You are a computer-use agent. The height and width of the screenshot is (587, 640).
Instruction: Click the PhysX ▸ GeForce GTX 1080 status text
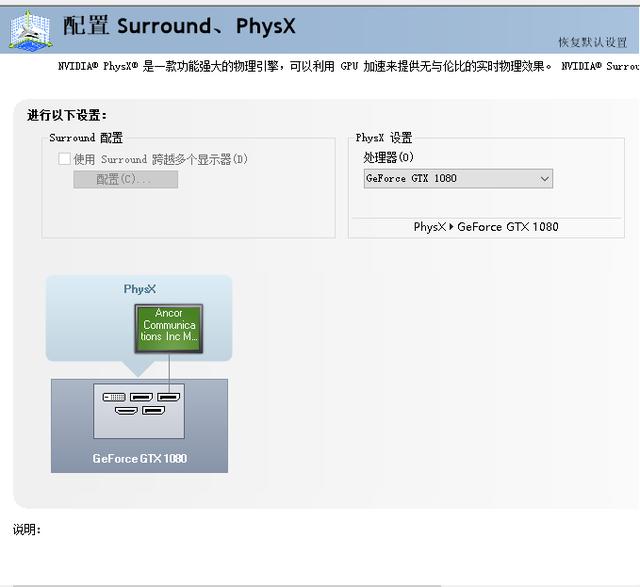coord(486,227)
